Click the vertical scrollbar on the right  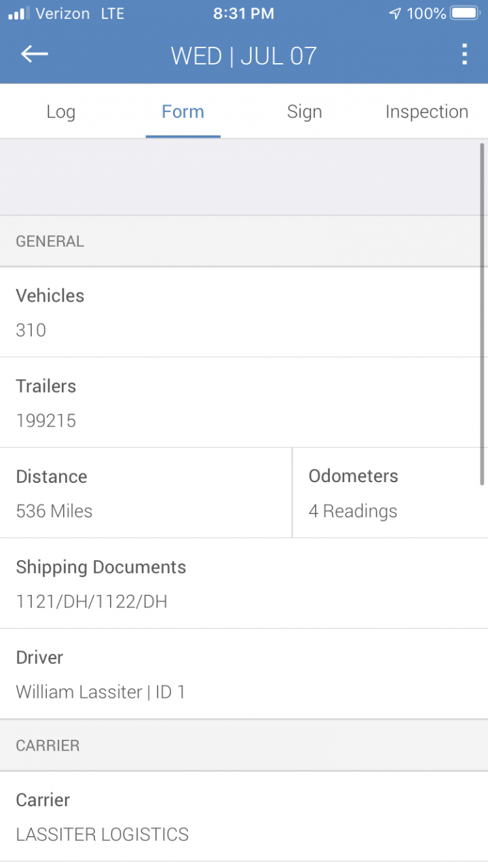tap(482, 313)
